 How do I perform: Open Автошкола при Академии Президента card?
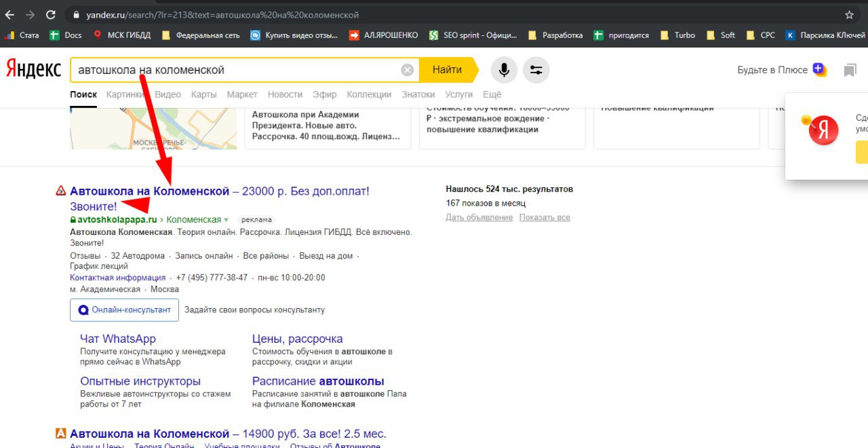pyautogui.click(x=328, y=128)
